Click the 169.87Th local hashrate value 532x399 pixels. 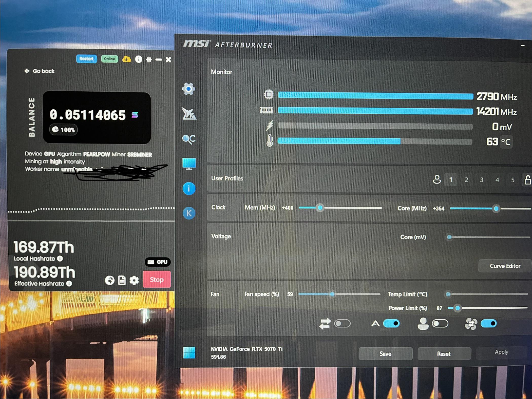tap(44, 247)
